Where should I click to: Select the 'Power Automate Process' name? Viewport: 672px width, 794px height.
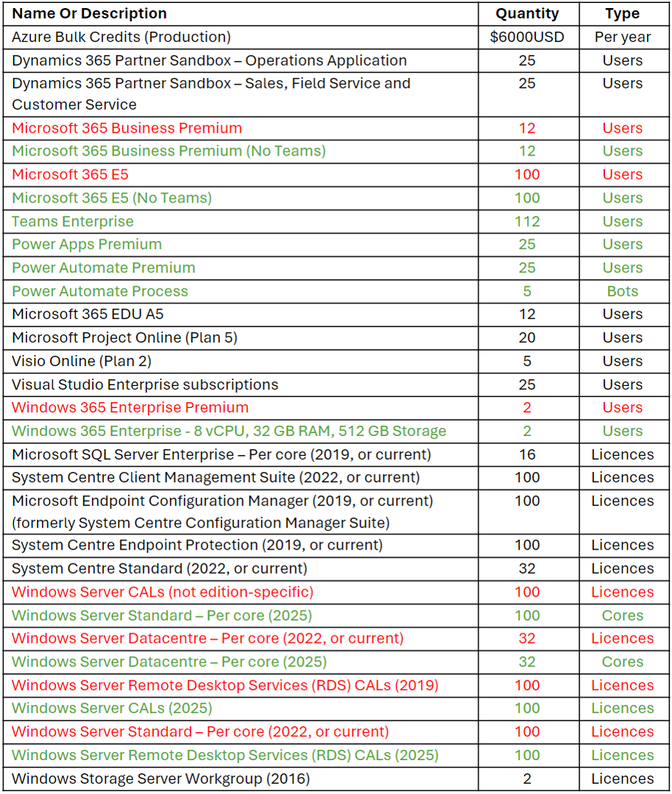(100, 291)
